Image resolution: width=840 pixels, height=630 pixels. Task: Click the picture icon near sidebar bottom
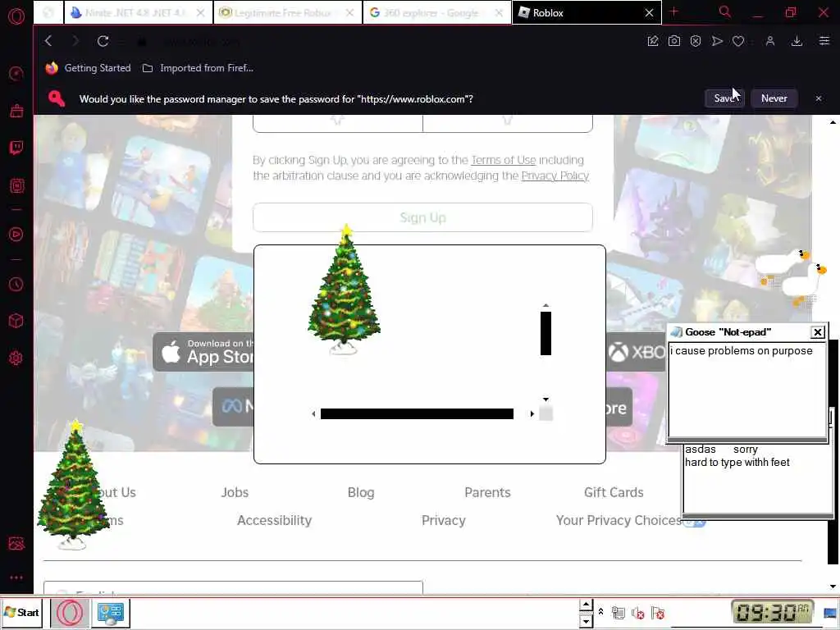coord(16,544)
